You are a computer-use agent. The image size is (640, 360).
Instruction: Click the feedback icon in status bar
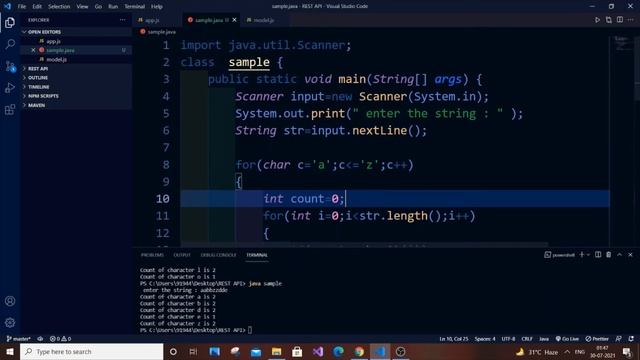point(619,339)
